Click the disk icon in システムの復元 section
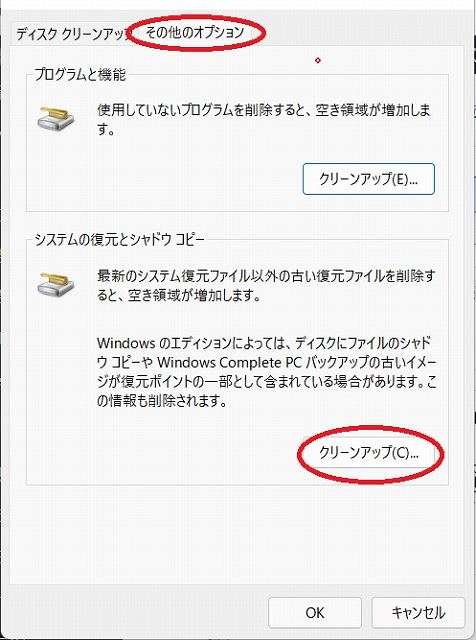 click(56, 283)
